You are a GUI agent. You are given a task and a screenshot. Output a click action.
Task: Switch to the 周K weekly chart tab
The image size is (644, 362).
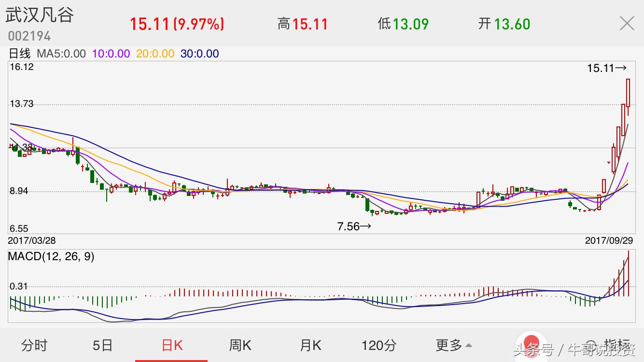pyautogui.click(x=240, y=345)
